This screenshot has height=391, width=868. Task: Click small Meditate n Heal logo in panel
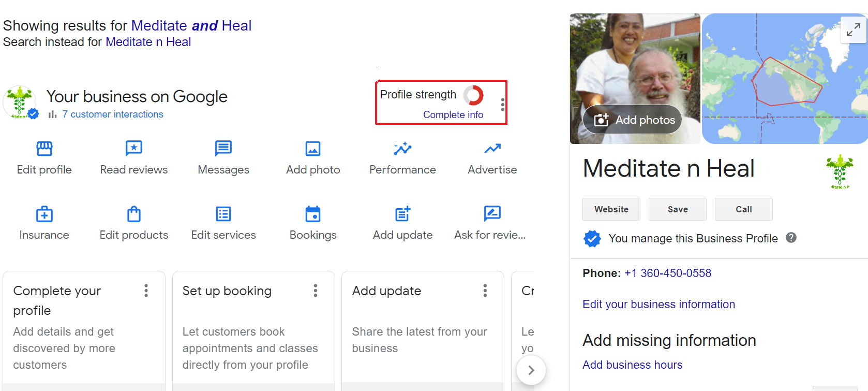[x=840, y=171]
